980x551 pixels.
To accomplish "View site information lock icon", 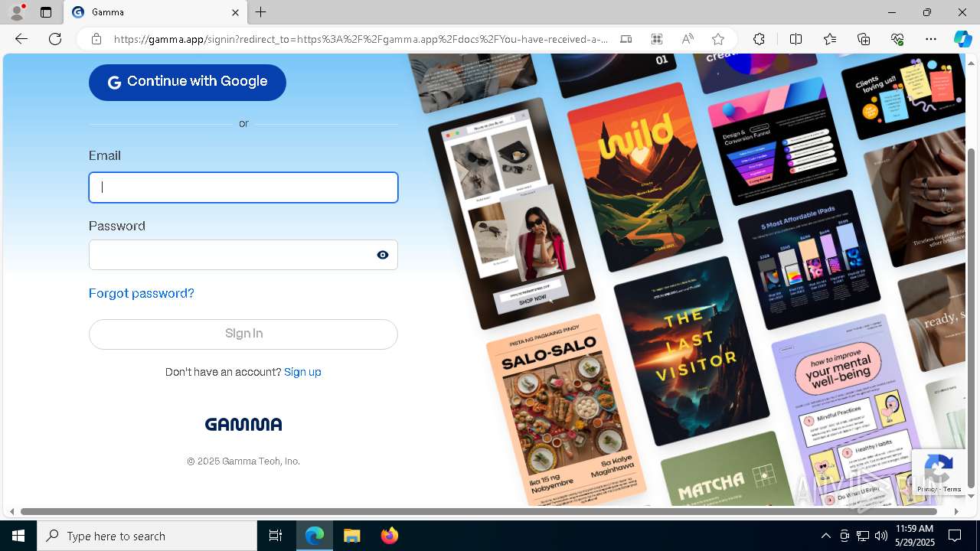I will (x=96, y=39).
